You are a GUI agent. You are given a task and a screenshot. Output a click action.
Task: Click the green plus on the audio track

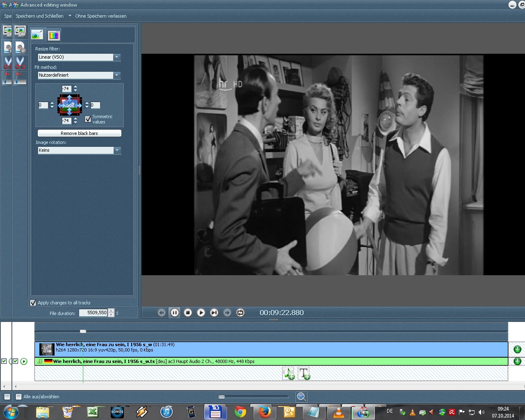tap(517, 361)
